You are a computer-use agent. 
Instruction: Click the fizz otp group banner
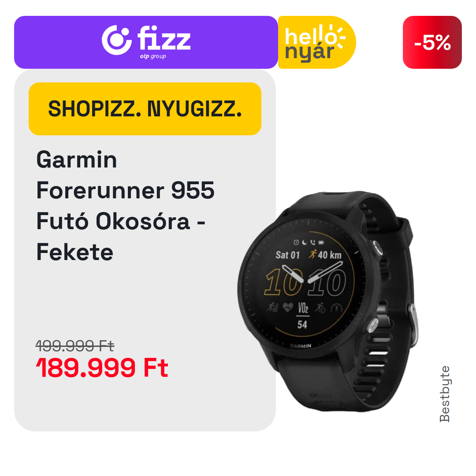tap(146, 42)
